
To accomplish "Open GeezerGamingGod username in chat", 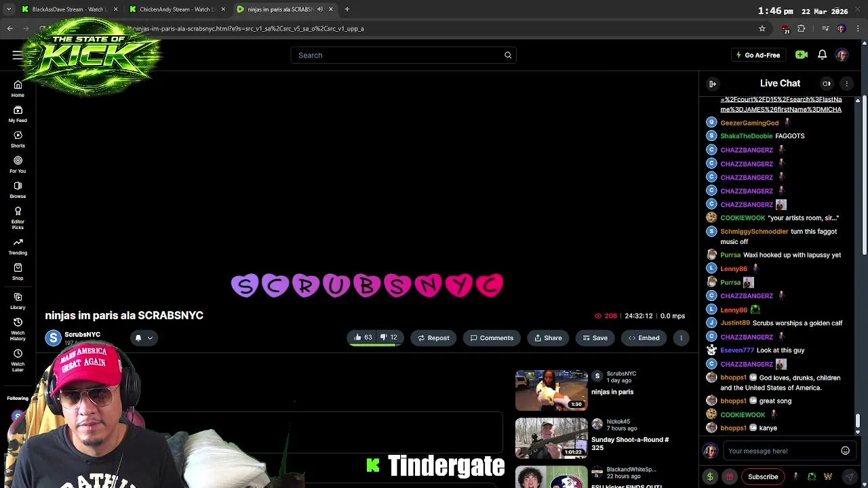I will click(749, 123).
